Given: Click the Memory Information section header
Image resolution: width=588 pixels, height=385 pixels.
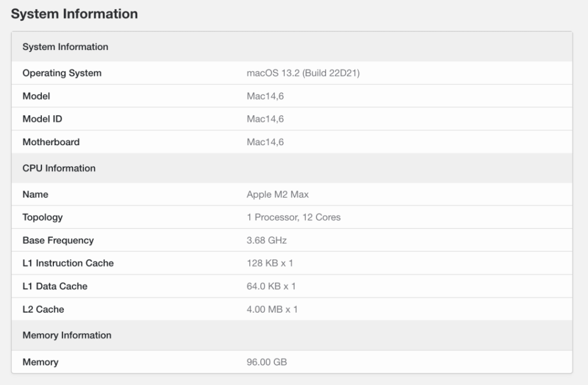Looking at the screenshot, I should coord(67,335).
